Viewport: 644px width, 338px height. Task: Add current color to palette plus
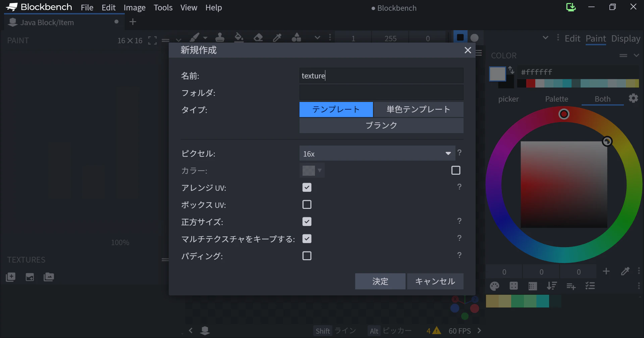click(x=606, y=271)
